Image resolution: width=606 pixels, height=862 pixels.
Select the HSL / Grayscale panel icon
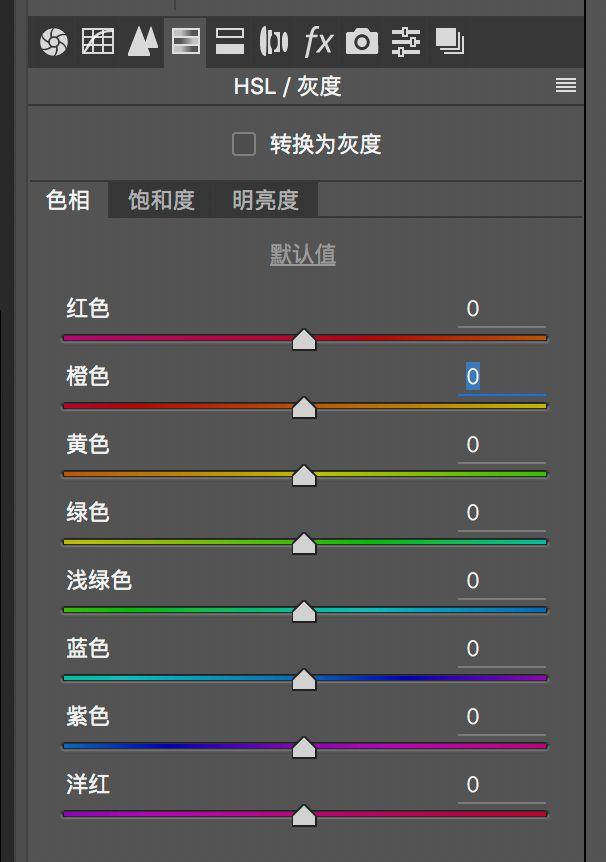click(186, 42)
